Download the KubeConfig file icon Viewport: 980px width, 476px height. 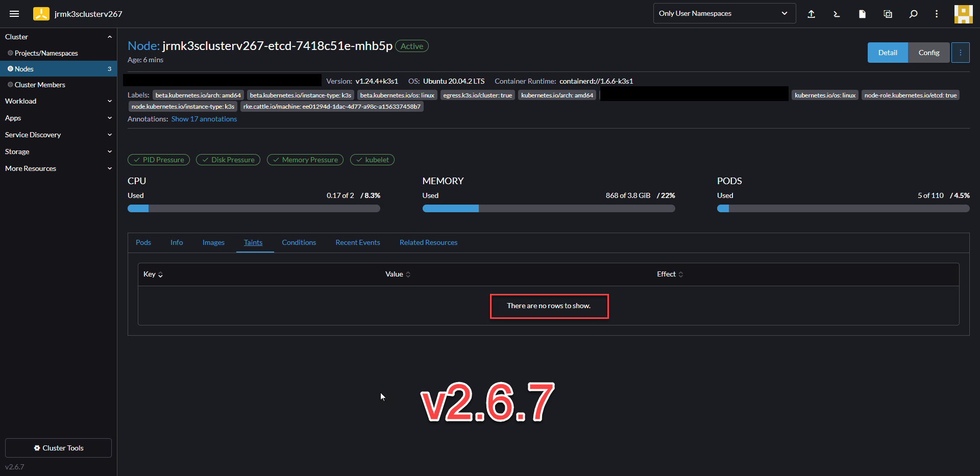[x=862, y=14]
